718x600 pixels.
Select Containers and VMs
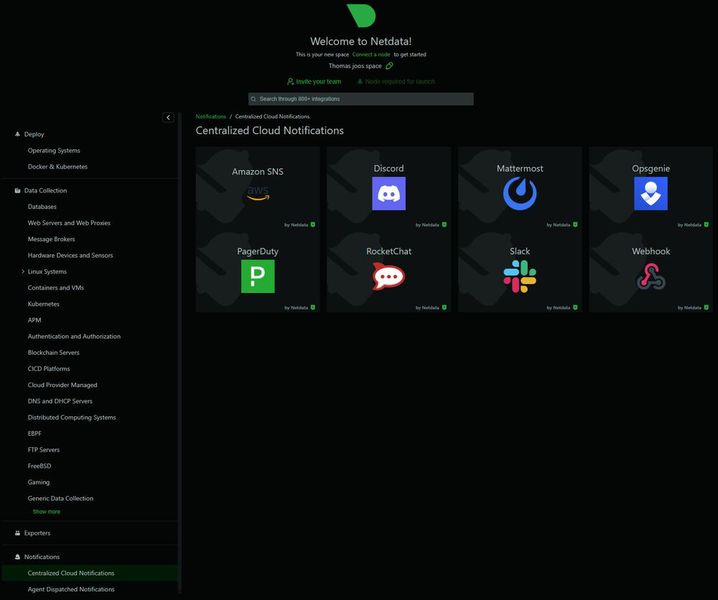(55, 288)
